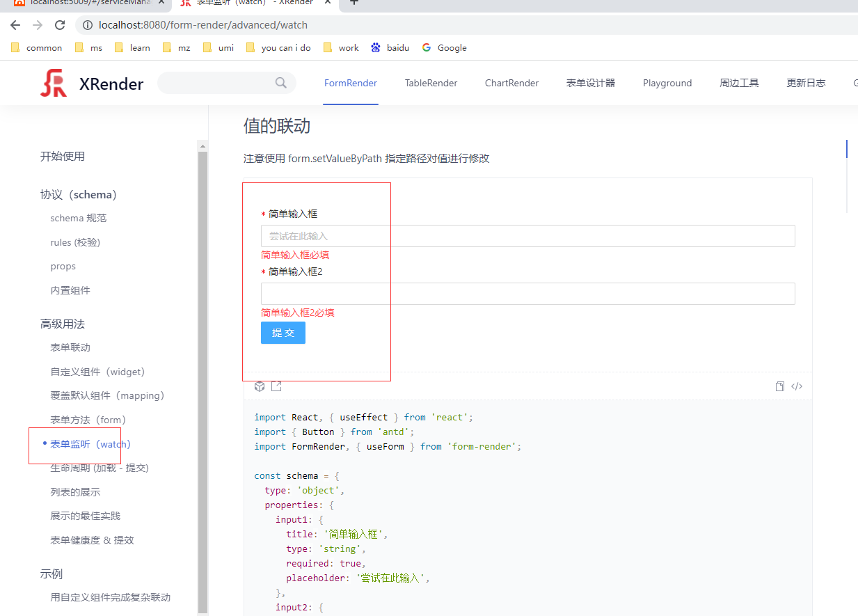Toggle the code view with the </> icon
Image resolution: width=858 pixels, height=616 pixels.
click(796, 386)
